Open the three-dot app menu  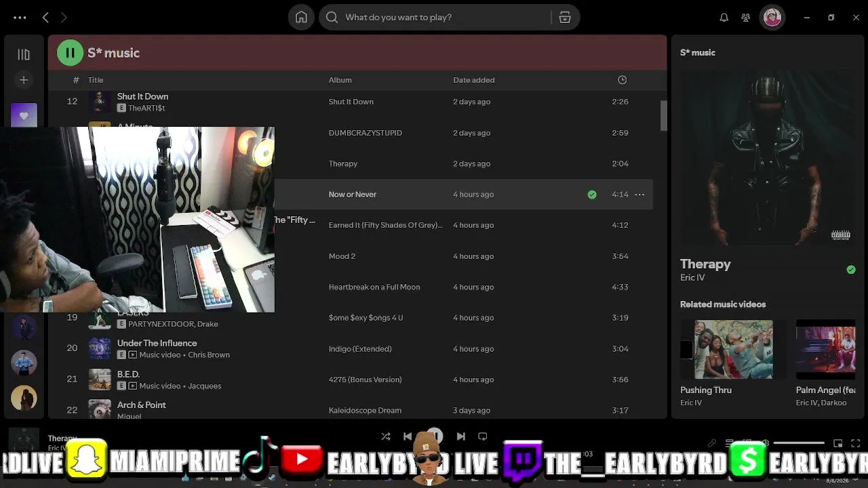(x=20, y=18)
